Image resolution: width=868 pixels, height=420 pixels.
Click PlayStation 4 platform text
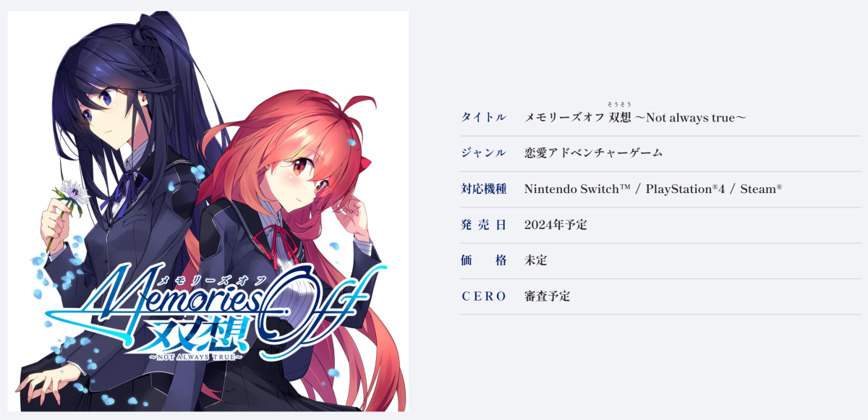click(685, 189)
